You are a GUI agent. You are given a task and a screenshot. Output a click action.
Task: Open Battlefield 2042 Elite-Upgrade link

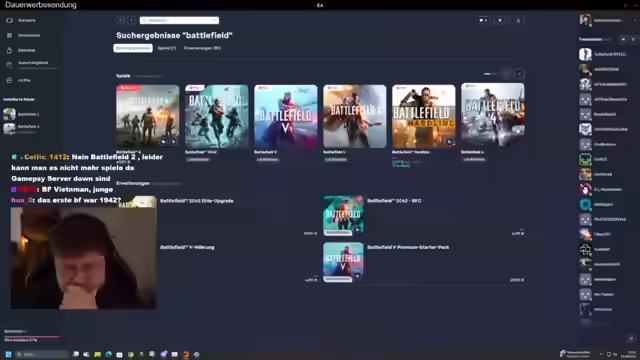(196, 201)
